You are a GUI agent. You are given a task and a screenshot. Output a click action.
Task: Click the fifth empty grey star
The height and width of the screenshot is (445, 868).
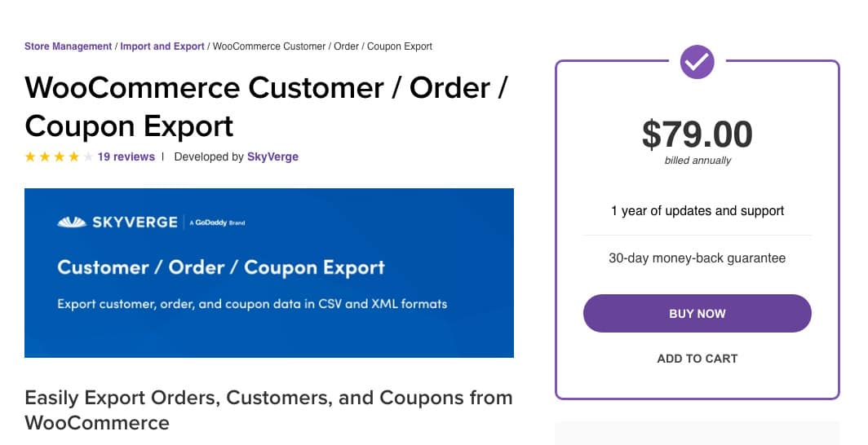[88, 157]
